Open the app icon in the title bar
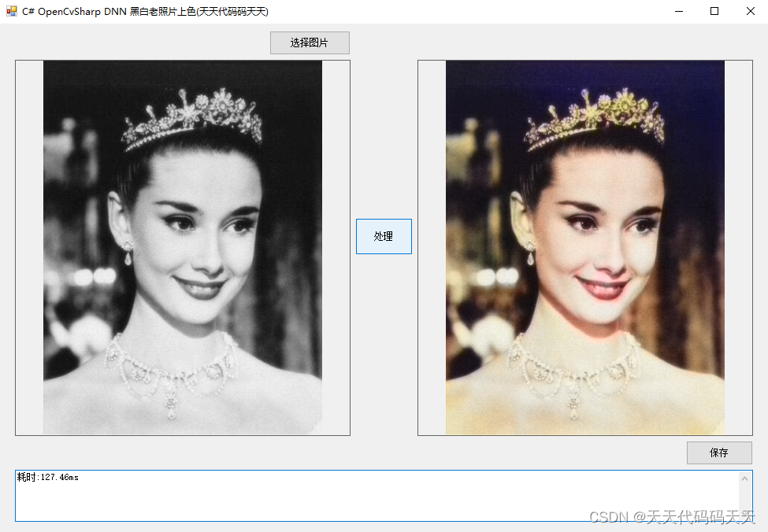The image size is (768, 532). [11, 11]
